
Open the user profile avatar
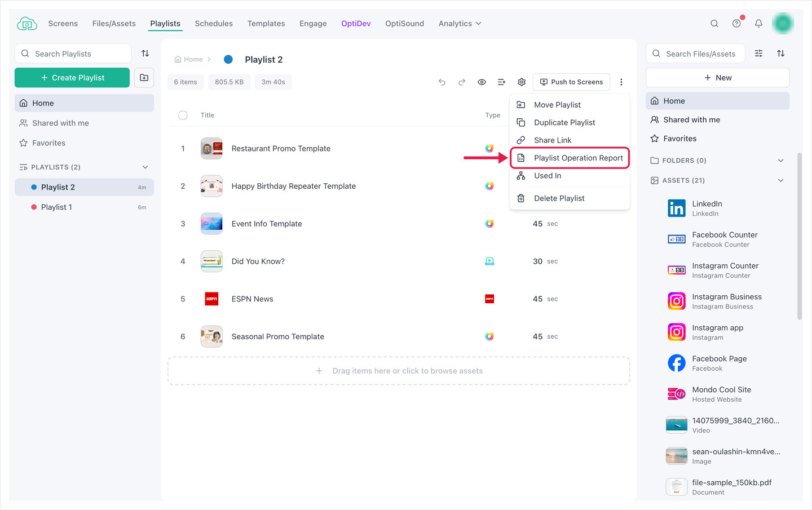coord(783,24)
